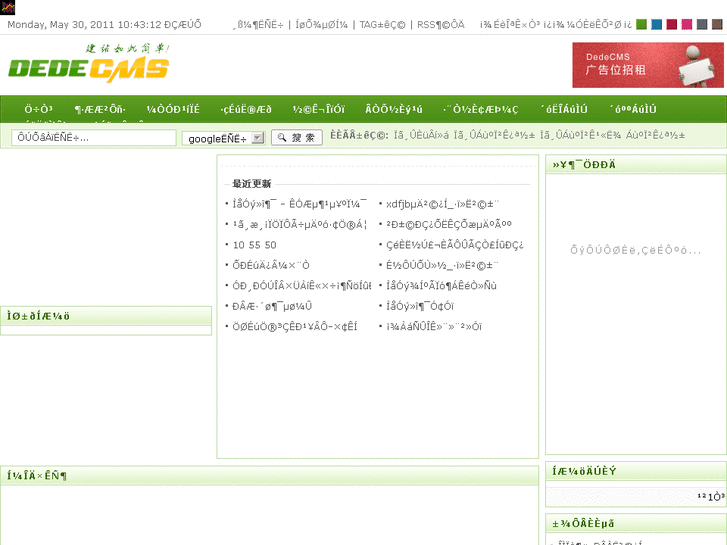Click the date and time text in top bar

point(104,25)
